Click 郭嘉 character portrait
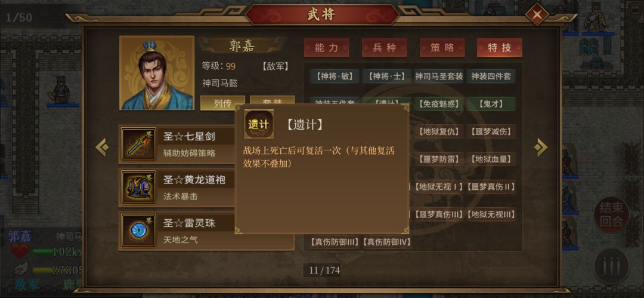The image size is (644, 298). pyautogui.click(x=157, y=73)
